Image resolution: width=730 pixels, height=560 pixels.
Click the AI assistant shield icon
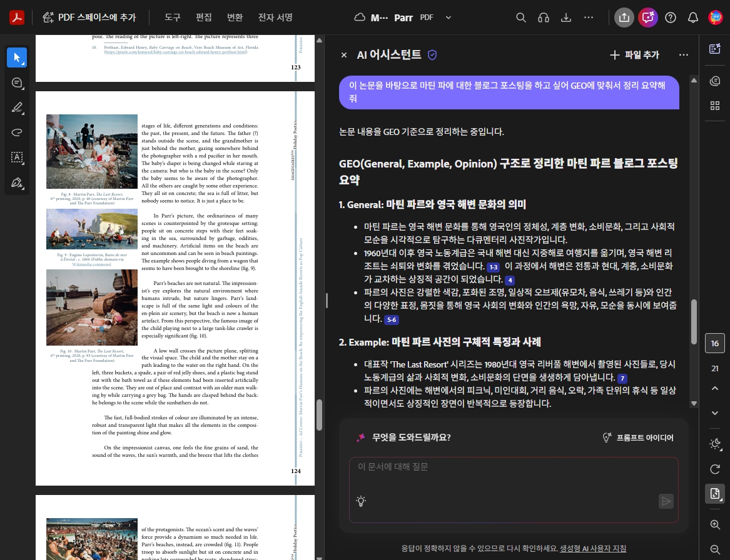432,55
